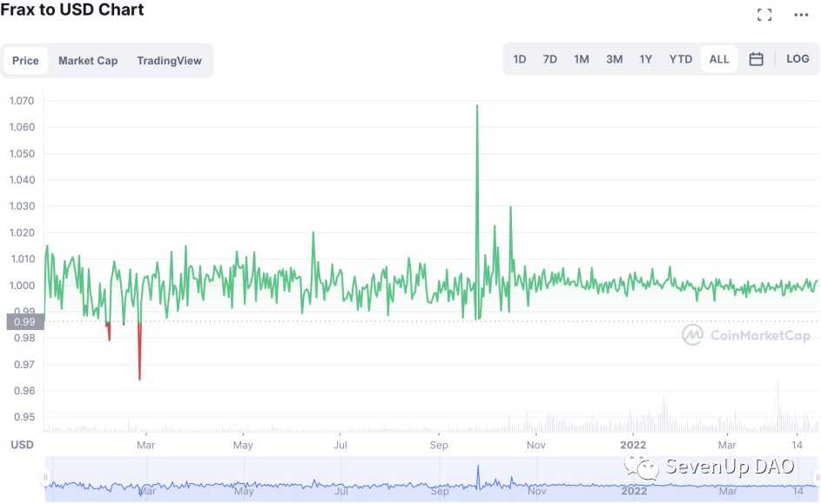Select the 3M time range
Image resolution: width=821 pixels, height=504 pixels.
pos(615,59)
